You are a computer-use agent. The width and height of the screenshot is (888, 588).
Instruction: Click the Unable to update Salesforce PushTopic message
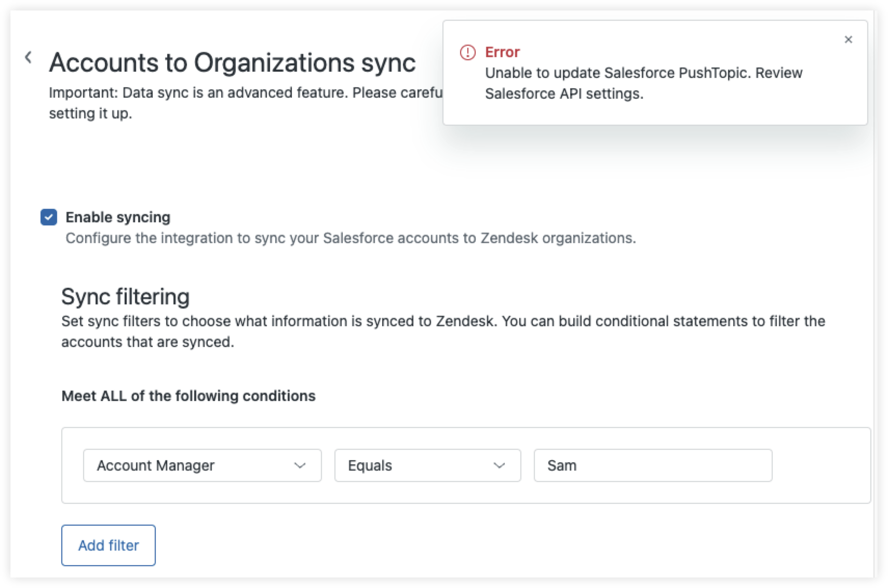click(644, 83)
